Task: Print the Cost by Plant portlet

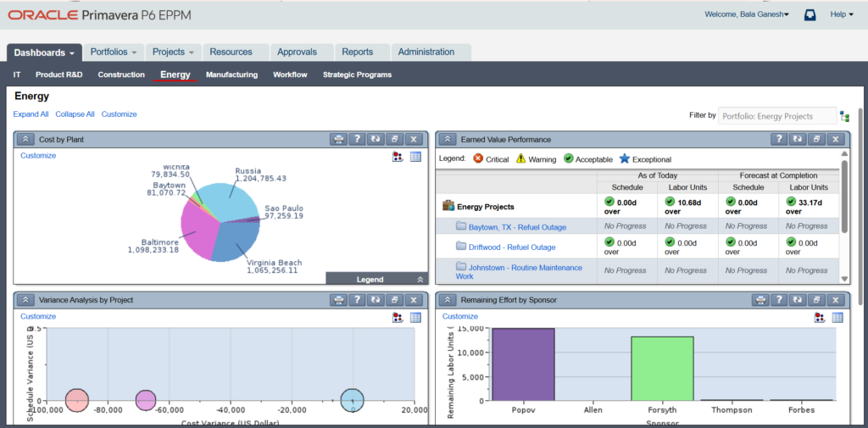Action: click(x=339, y=139)
